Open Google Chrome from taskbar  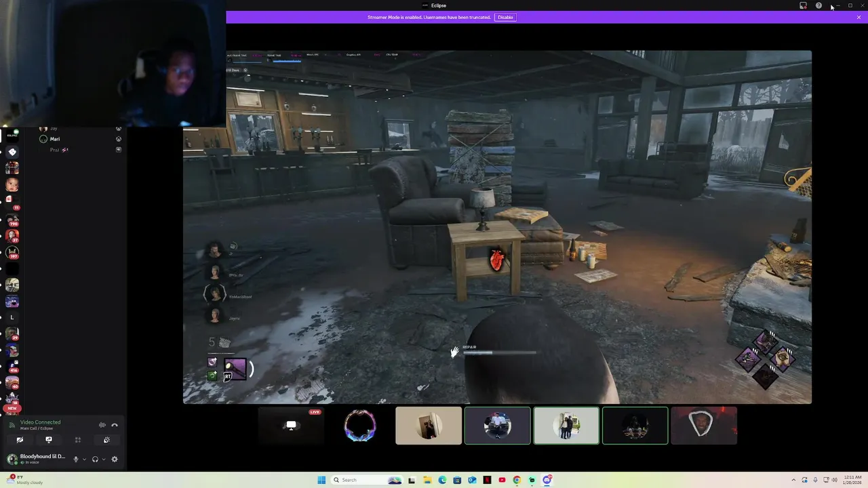tap(517, 480)
